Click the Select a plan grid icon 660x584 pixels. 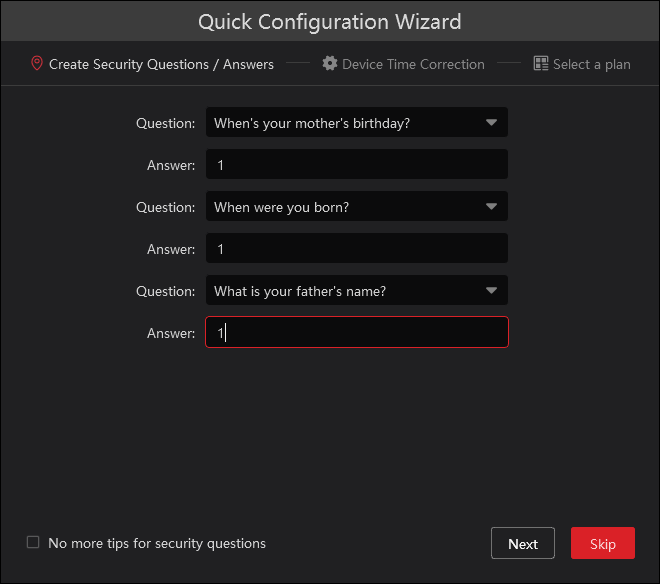541,64
